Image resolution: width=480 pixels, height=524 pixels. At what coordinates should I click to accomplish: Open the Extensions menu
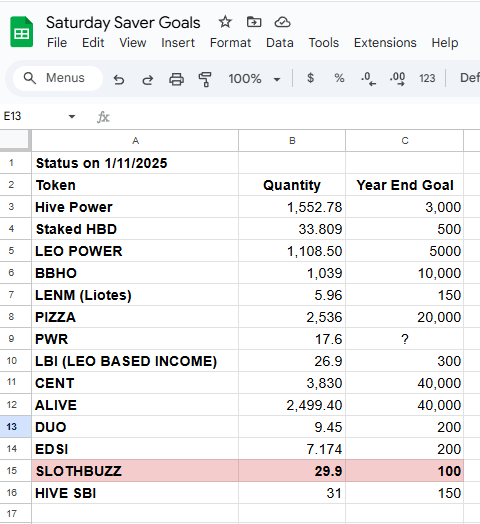385,43
